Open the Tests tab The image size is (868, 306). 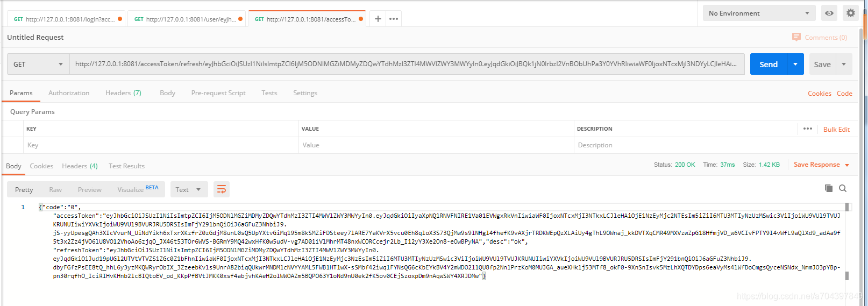point(269,93)
